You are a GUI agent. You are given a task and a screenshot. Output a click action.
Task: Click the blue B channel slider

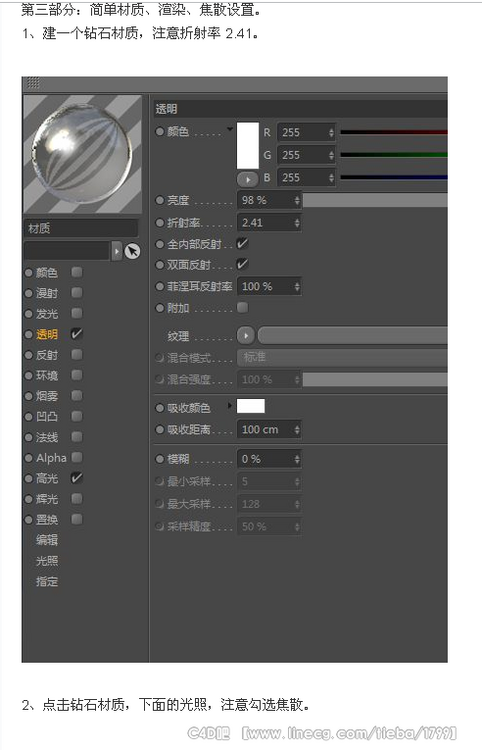point(394,177)
